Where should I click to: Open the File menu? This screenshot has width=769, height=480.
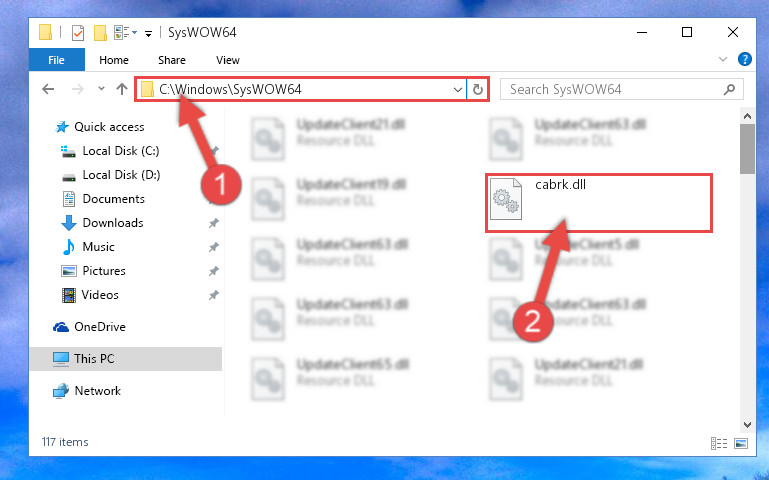56,60
